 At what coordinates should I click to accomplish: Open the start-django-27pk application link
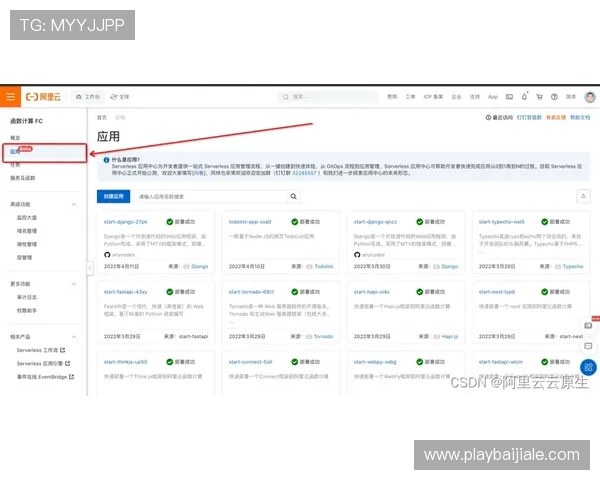[126, 222]
